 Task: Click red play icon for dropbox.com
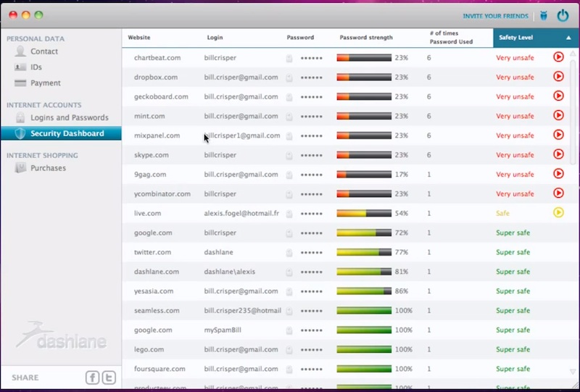[558, 77]
